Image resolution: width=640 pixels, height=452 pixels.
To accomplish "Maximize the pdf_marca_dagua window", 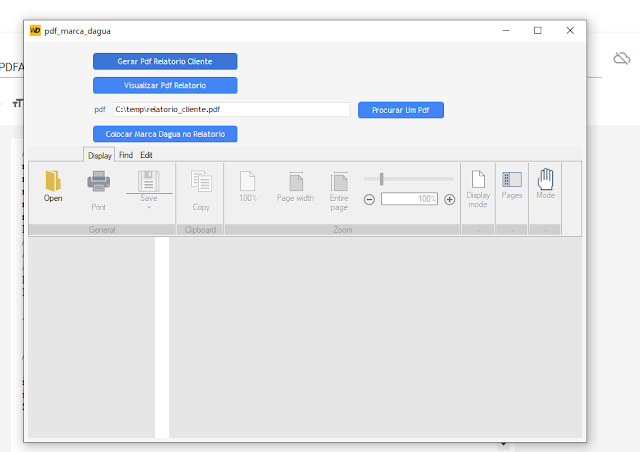I will [x=538, y=31].
